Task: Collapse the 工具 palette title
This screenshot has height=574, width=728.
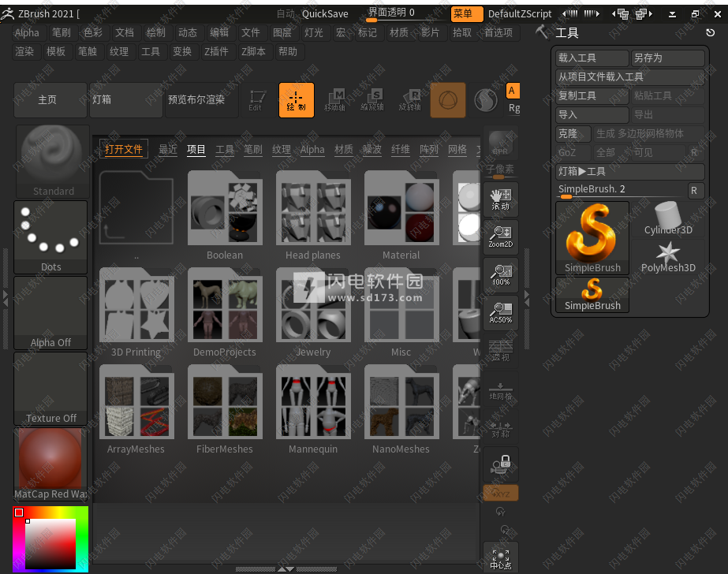Action: [x=567, y=32]
